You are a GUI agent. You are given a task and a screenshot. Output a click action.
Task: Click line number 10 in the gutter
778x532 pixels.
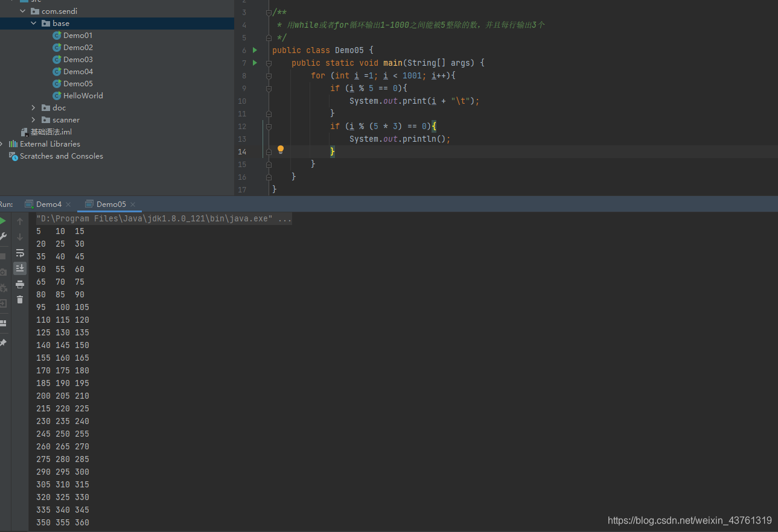242,101
